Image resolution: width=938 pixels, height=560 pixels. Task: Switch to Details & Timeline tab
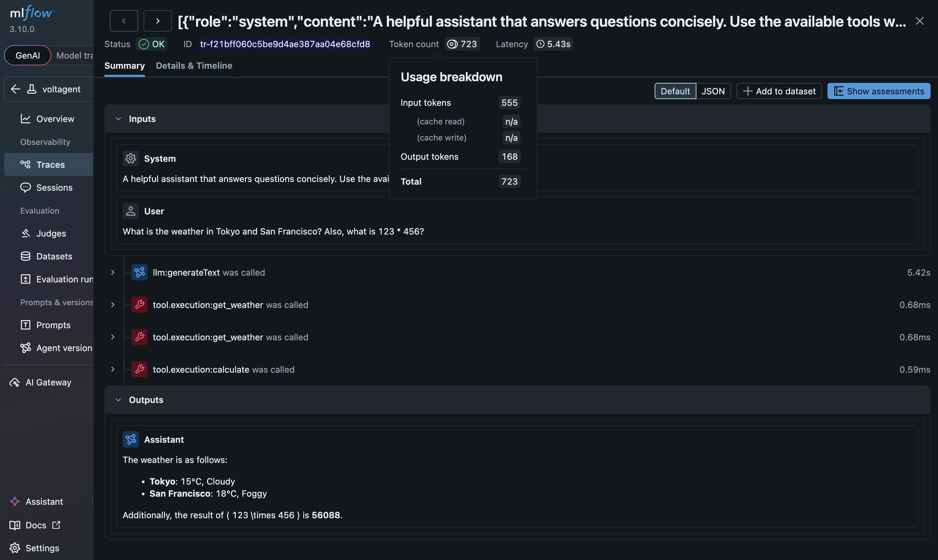coord(194,66)
